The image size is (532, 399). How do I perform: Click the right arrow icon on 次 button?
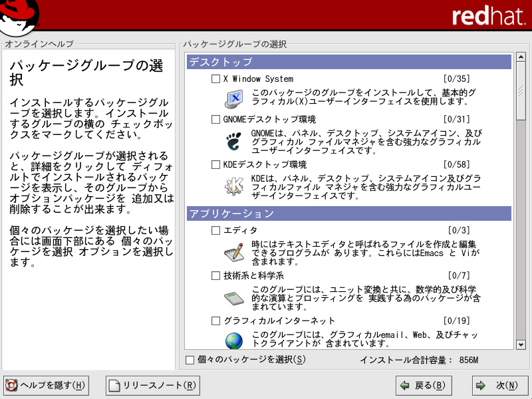tap(480, 386)
